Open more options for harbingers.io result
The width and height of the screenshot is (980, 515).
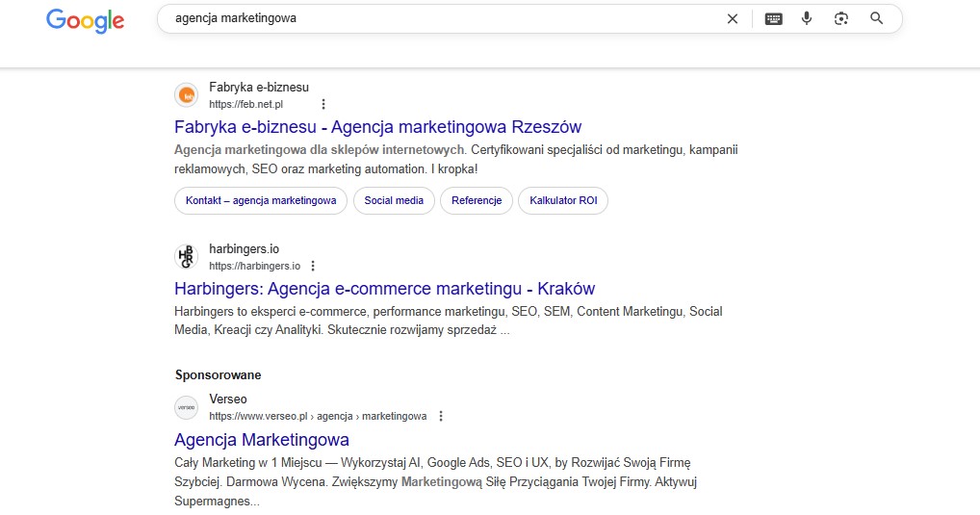pos(313,266)
